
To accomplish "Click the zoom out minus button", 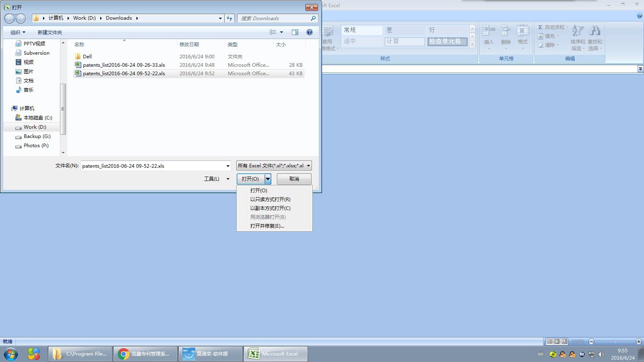I will click(591, 341).
